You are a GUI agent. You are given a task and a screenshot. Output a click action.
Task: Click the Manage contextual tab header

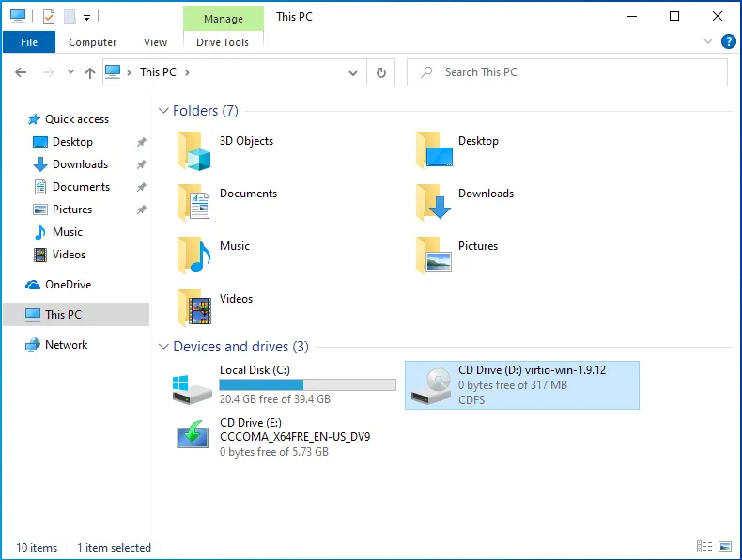point(223,19)
